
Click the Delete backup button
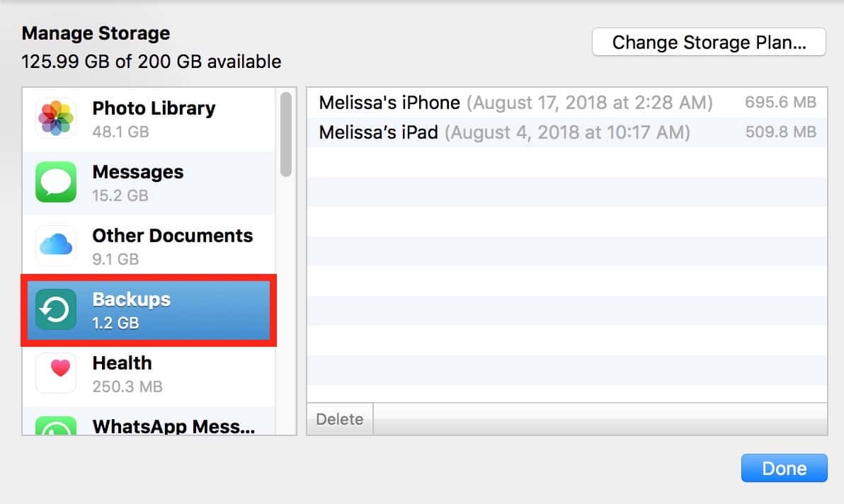tap(340, 419)
